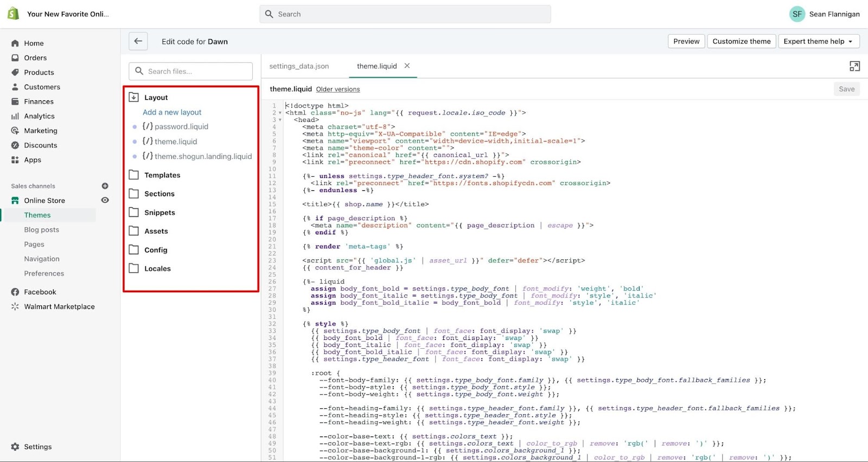Viewport: 868px width, 462px height.
Task: Click the Products tag icon
Action: point(15,73)
